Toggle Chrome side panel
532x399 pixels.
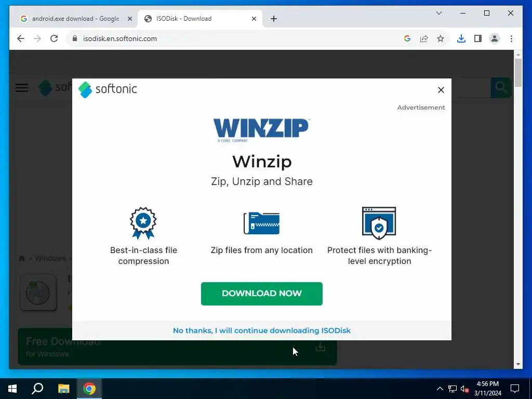click(x=478, y=38)
